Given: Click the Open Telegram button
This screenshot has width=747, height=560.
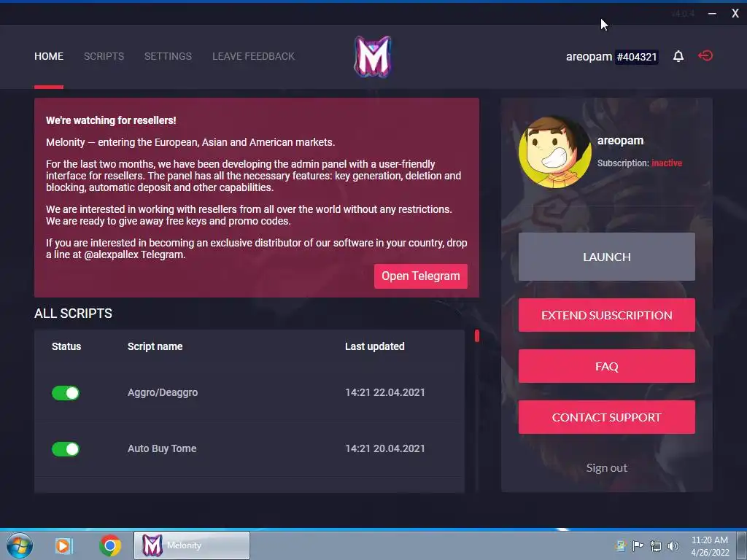Looking at the screenshot, I should (x=421, y=276).
